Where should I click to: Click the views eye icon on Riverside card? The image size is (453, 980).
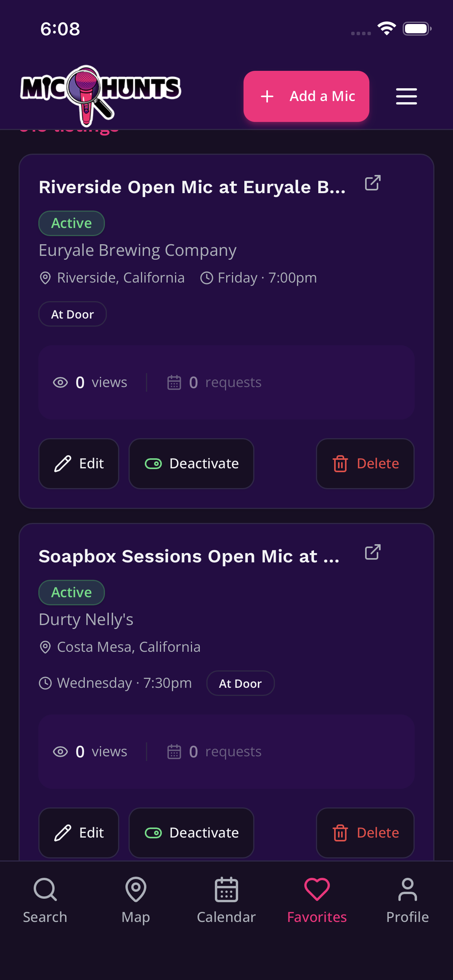[60, 383]
